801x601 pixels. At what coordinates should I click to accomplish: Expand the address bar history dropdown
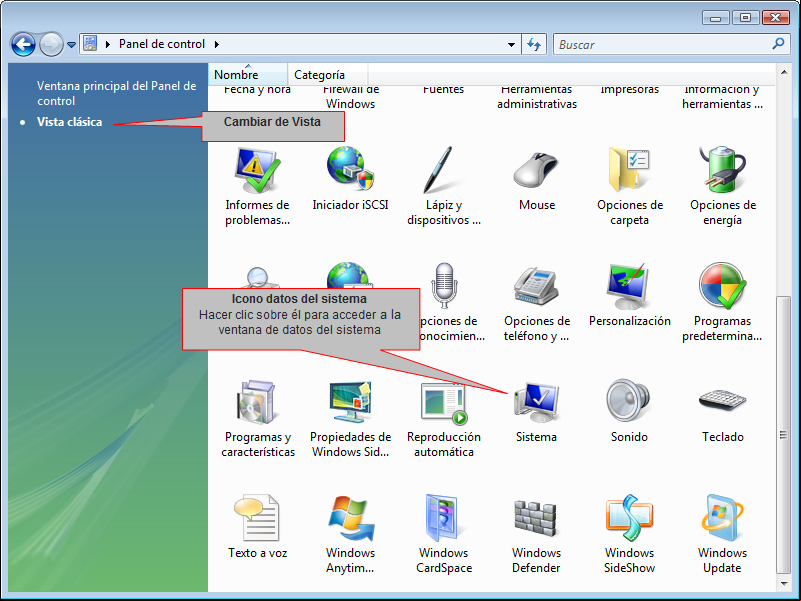pyautogui.click(x=511, y=45)
